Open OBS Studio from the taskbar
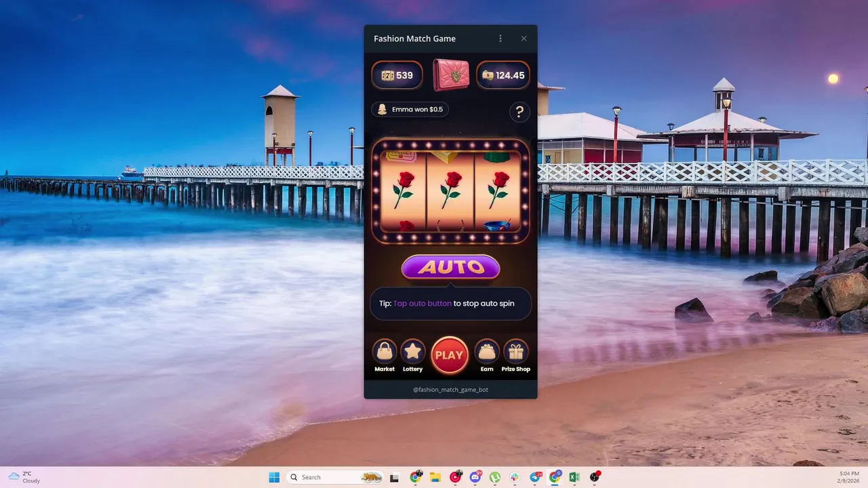This screenshot has width=868, height=488. [595, 477]
